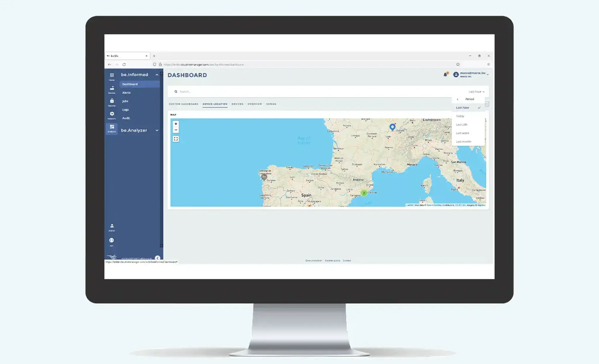Viewport: 599px width, 364px height.
Task: Switch to the Custom Dashboard tab
Action: coord(183,104)
